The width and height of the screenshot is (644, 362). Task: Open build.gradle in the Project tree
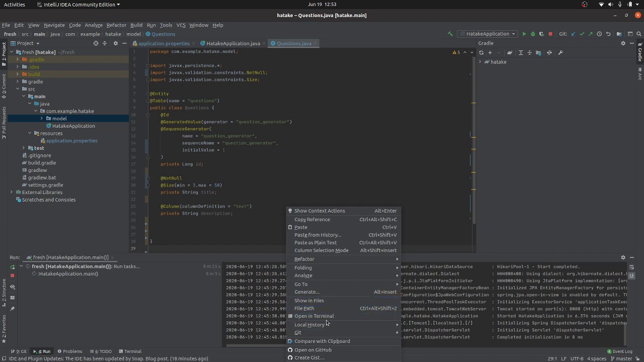coord(42,163)
